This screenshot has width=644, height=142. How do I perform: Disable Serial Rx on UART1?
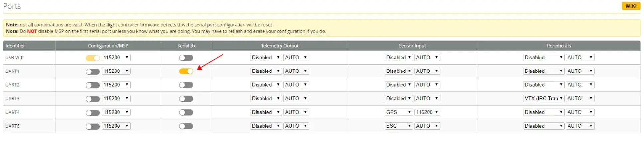pyautogui.click(x=186, y=71)
